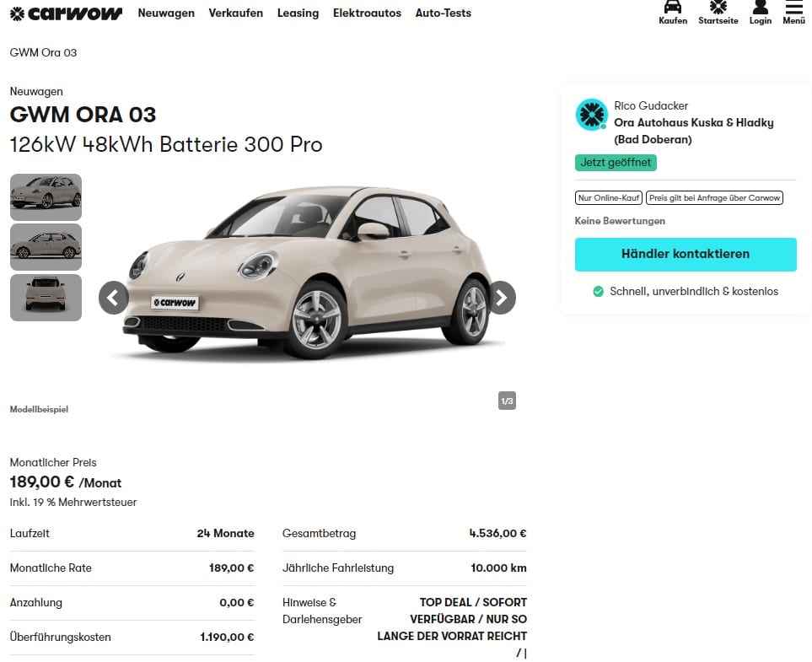This screenshot has width=812, height=662.
Task: Open the Verkaufen menu item
Action: click(x=235, y=13)
